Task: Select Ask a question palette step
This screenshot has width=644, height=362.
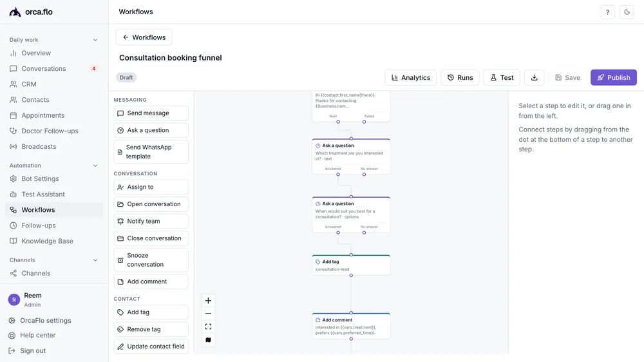Action: pos(151,130)
